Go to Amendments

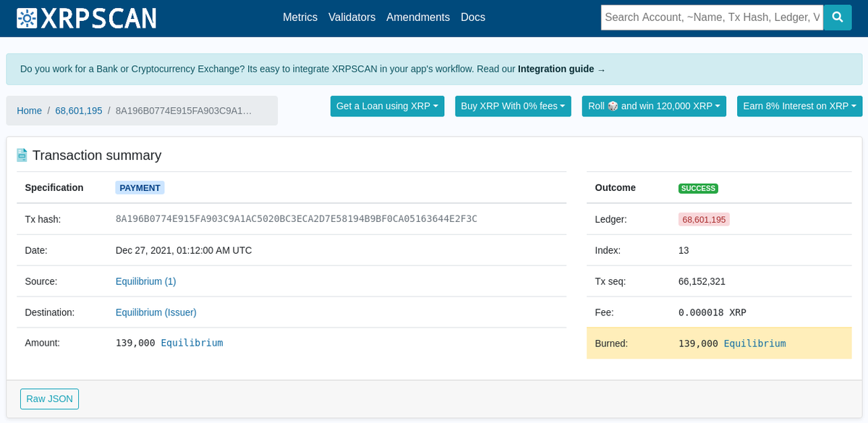click(418, 17)
